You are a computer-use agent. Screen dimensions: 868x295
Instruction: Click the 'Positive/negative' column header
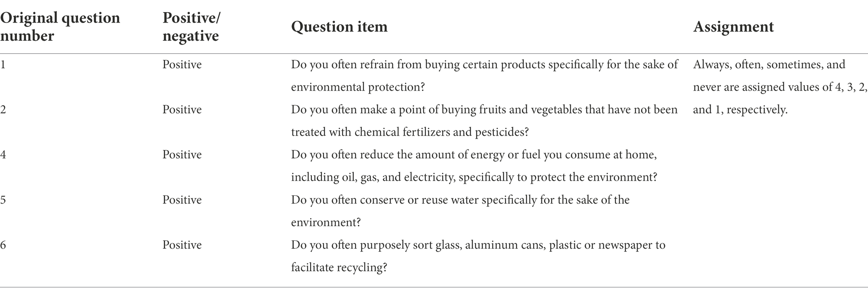pos(191,26)
